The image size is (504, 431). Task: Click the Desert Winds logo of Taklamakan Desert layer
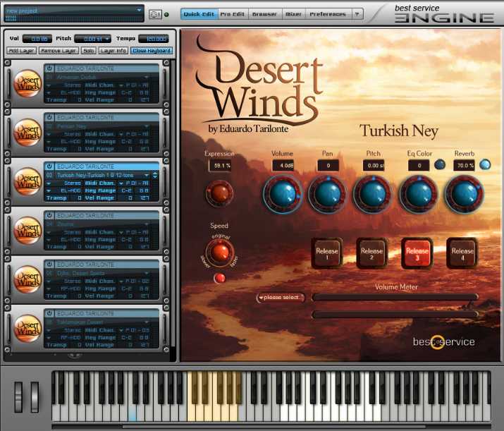[x=27, y=329]
